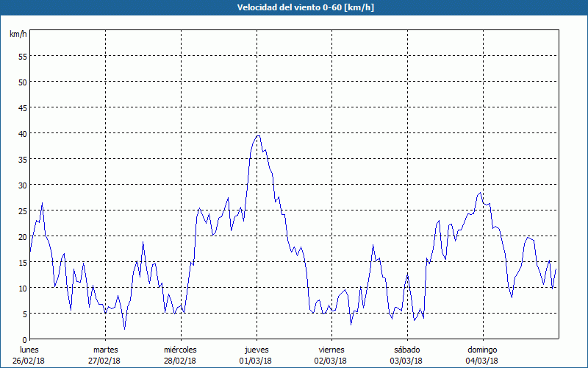Select the domingo 04/03/18 date label
Viewport: 588px width, 368px height.
[x=482, y=355]
